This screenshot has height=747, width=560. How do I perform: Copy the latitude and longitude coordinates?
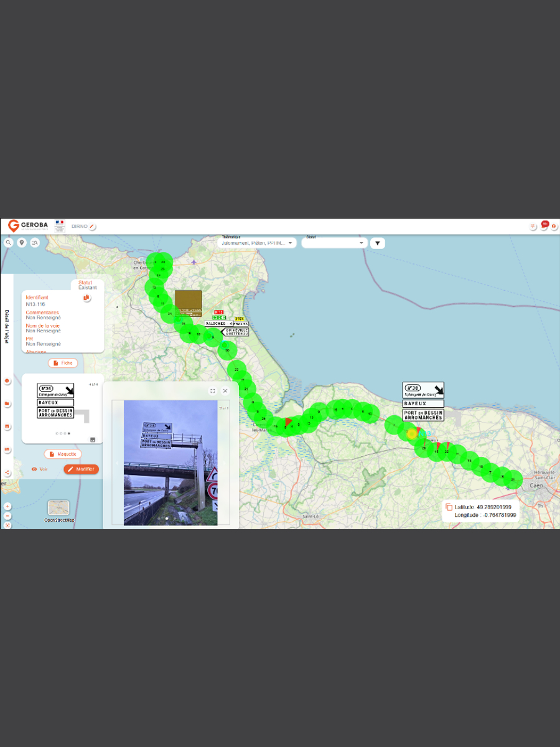(449, 508)
